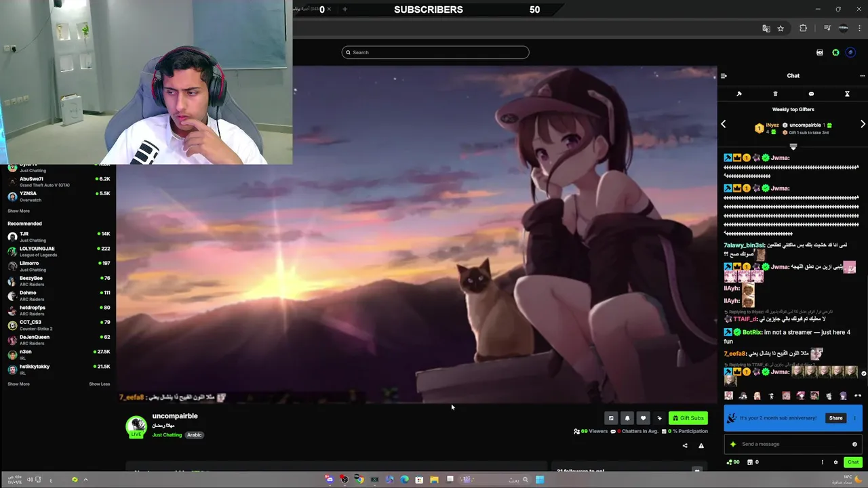Click the Windows Start button
This screenshot has width=868, height=488.
540,480
